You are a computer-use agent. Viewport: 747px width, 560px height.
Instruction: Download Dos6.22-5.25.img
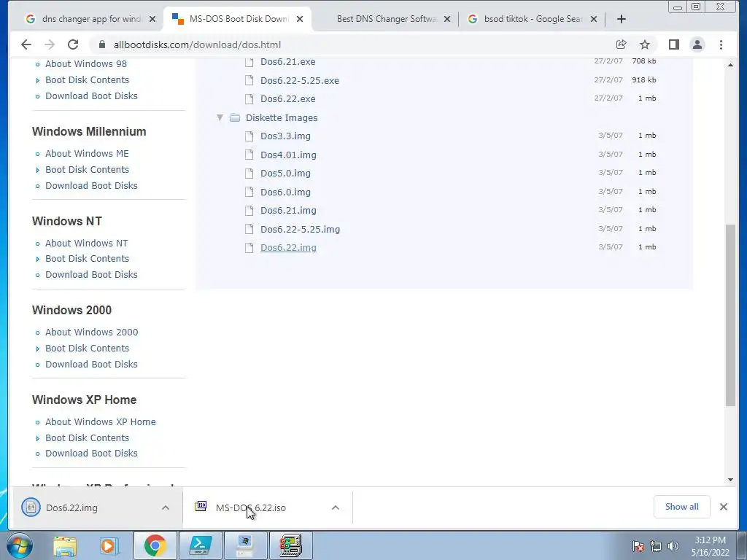pyautogui.click(x=300, y=229)
